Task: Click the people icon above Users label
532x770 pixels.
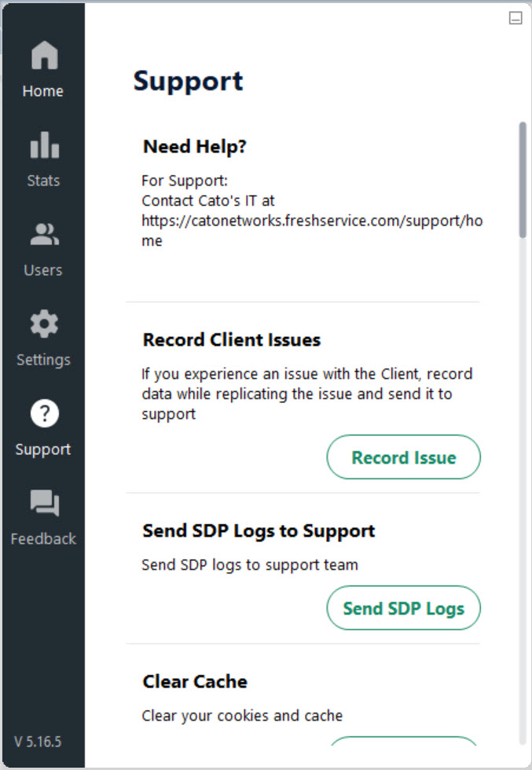Action: click(42, 233)
